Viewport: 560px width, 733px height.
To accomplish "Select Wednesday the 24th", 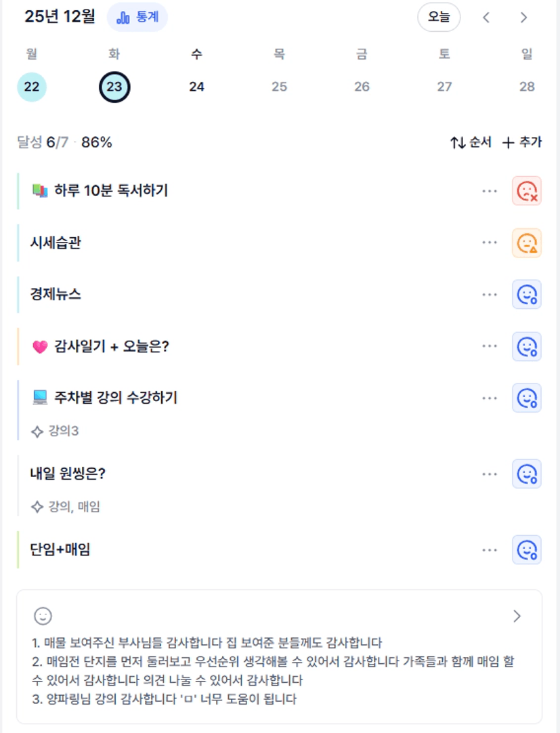I will 196,87.
